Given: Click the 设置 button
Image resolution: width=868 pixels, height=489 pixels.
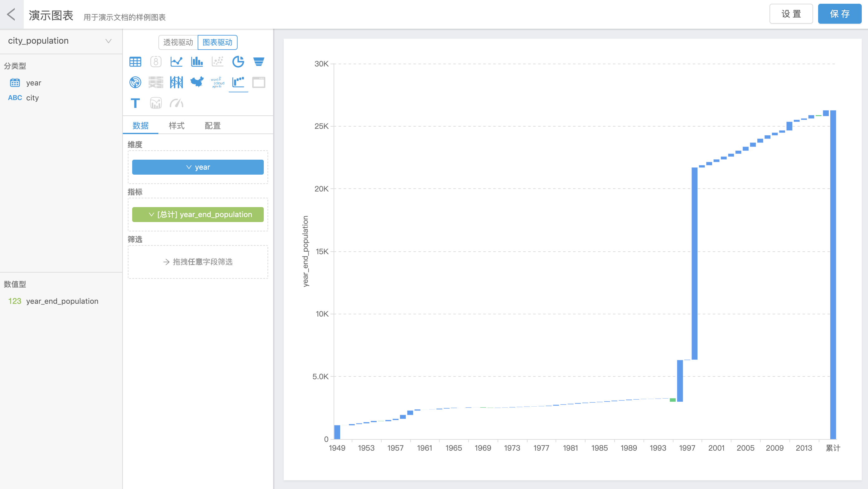Looking at the screenshot, I should [x=791, y=14].
